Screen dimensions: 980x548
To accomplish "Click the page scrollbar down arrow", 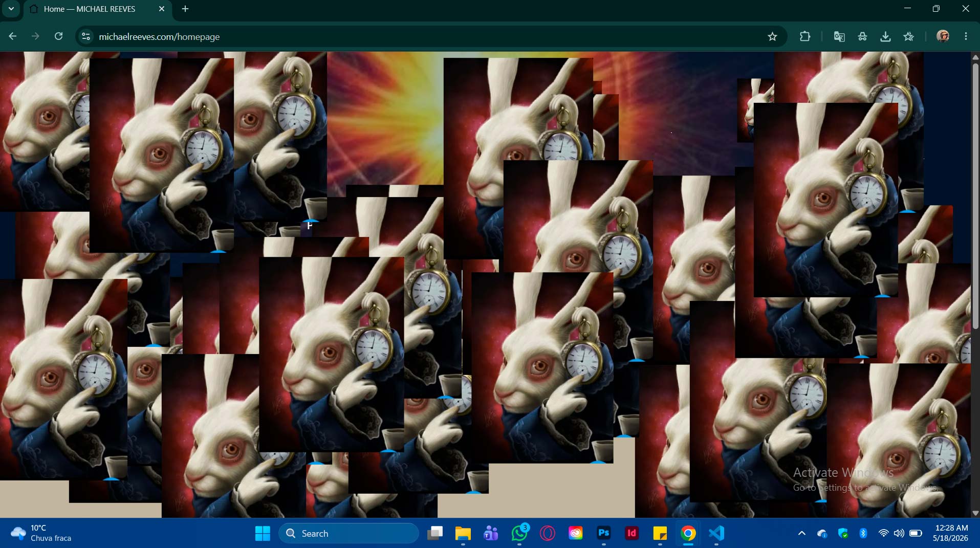I will click(x=975, y=513).
